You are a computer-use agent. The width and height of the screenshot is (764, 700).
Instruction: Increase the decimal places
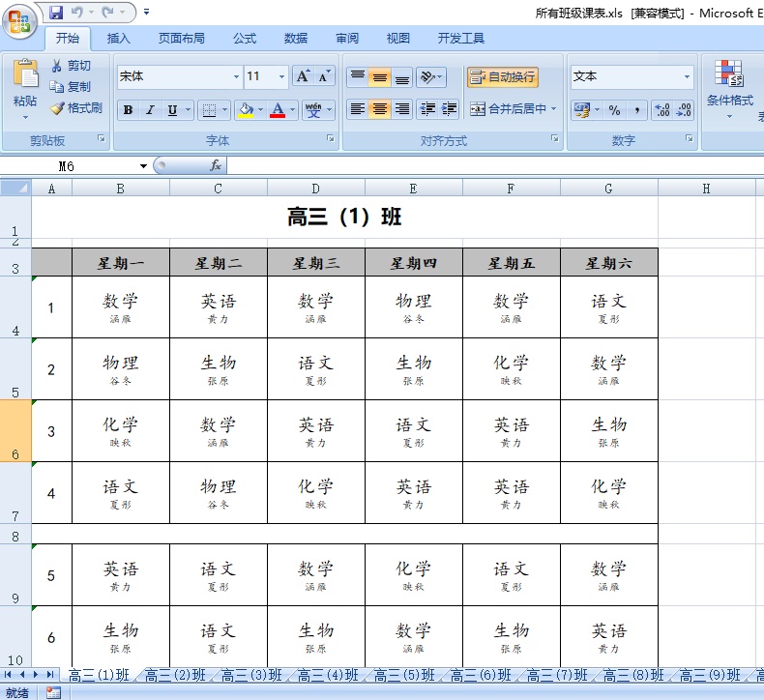(x=662, y=110)
